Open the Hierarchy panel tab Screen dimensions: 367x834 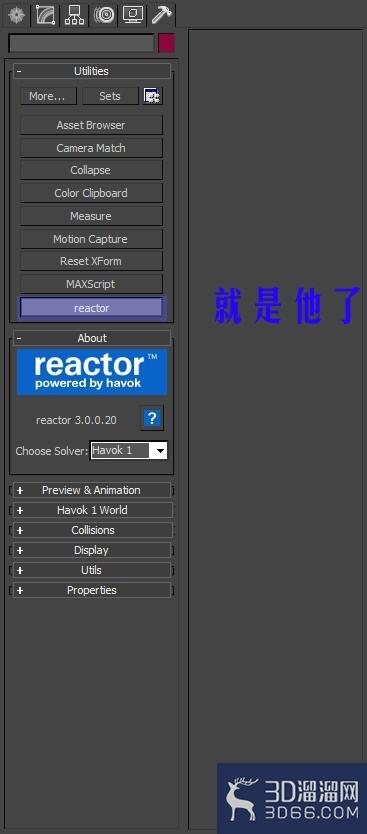(74, 15)
